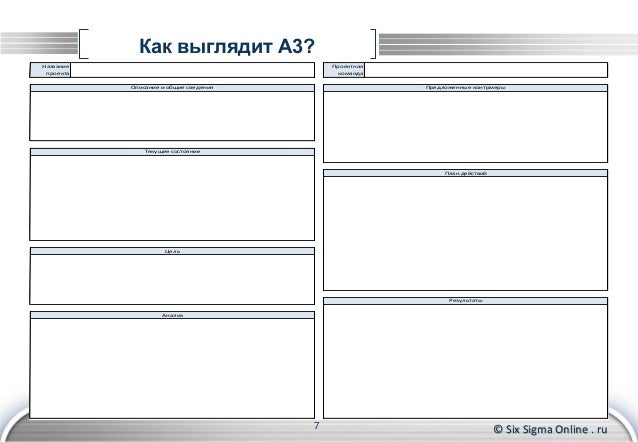Click the empty field beside "Проектная команда"
This screenshot has height=442, width=638.
(486, 70)
